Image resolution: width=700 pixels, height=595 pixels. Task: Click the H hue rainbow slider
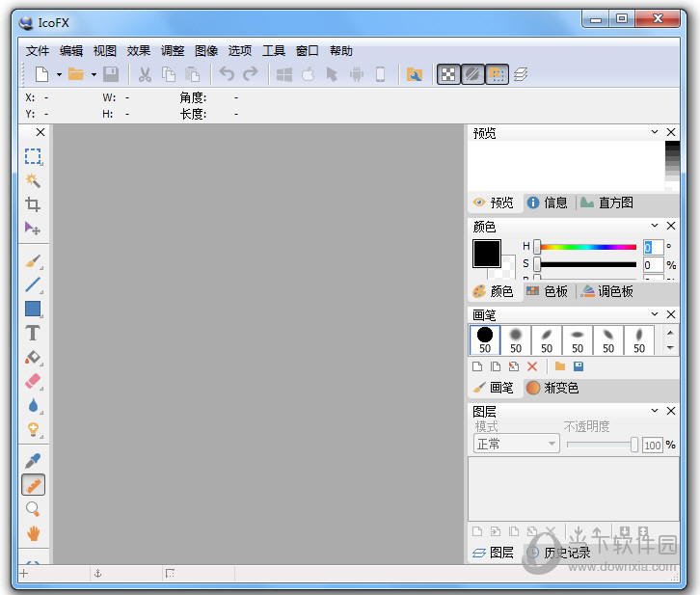(x=585, y=247)
